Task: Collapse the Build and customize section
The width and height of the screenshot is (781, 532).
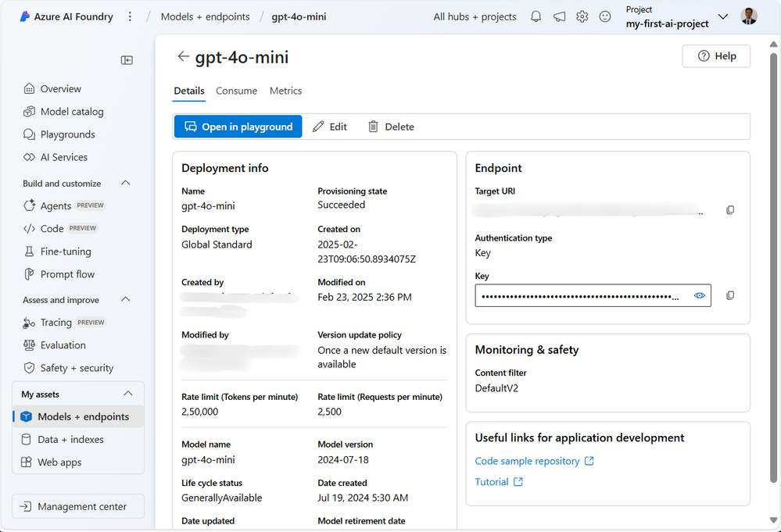Action: click(x=126, y=183)
